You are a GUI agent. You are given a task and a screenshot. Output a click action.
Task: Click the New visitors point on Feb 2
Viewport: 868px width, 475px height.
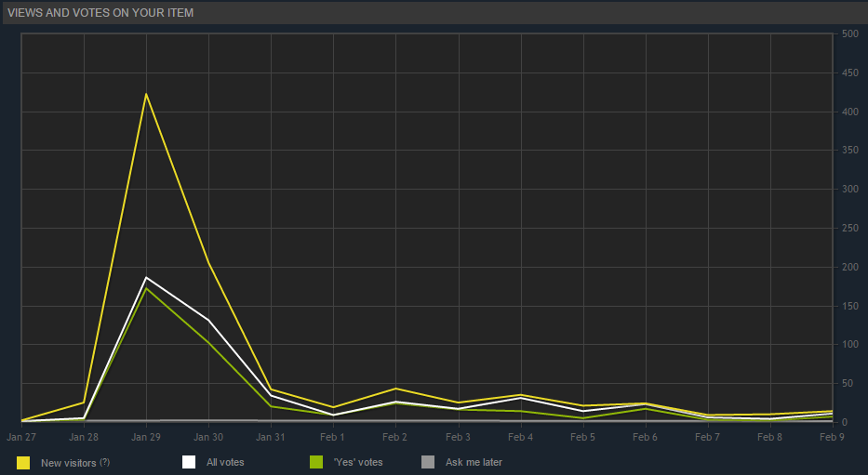tap(395, 389)
